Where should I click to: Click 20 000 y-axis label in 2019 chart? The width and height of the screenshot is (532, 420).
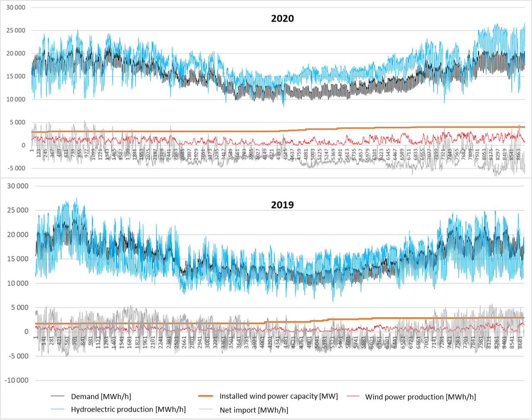18,235
